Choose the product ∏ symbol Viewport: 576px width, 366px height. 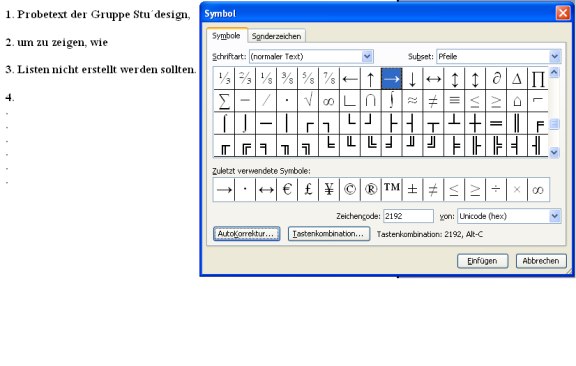click(538, 79)
